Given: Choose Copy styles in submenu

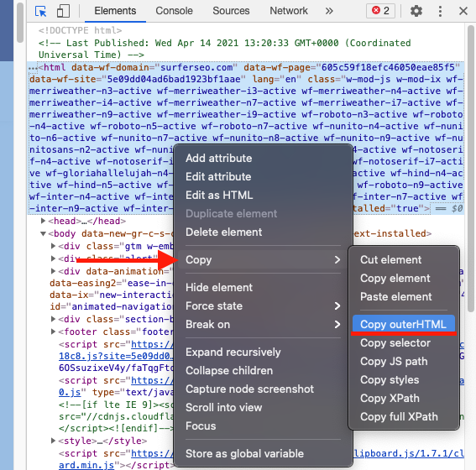Looking at the screenshot, I should [x=404, y=380].
